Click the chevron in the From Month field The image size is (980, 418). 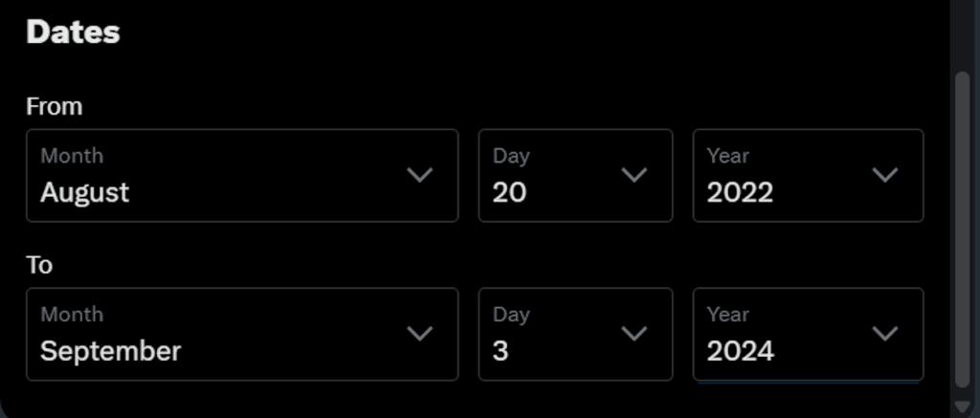click(x=419, y=175)
